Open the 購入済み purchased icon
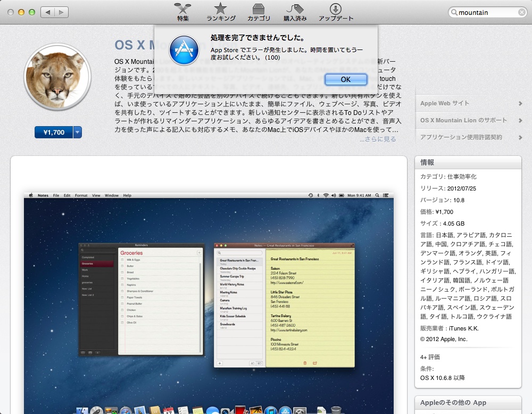Screen dimensions: 532x414 [x=295, y=9]
